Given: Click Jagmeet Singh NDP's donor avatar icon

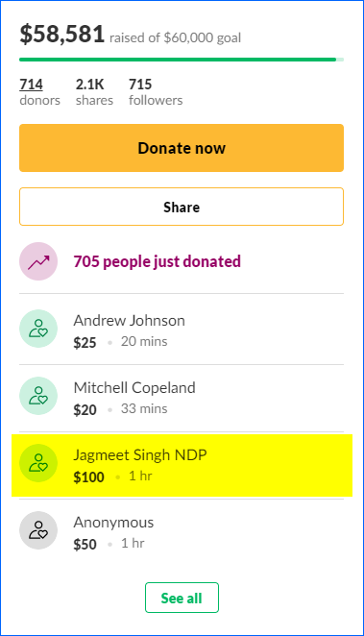Looking at the screenshot, I should click(38, 463).
